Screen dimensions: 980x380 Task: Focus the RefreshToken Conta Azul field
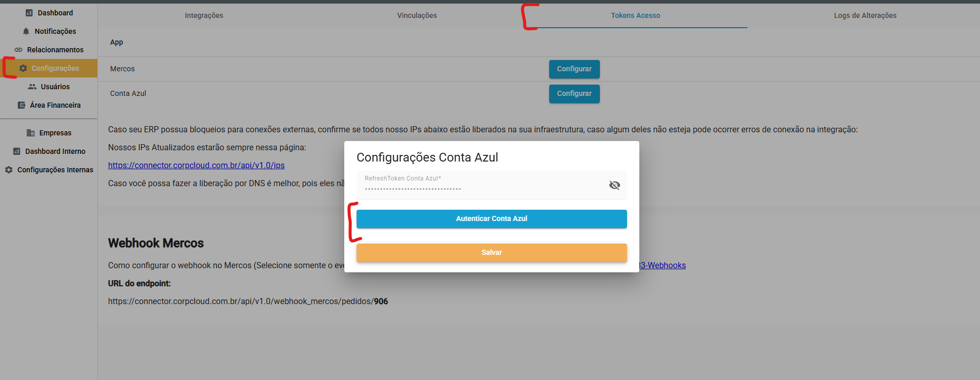point(482,188)
